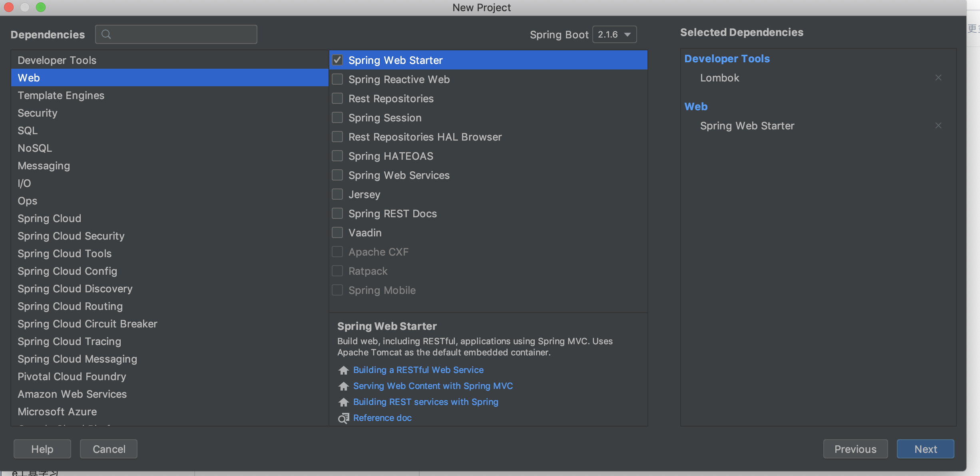Choose the Spring Cloud category
The image size is (980, 476).
coord(169,218)
